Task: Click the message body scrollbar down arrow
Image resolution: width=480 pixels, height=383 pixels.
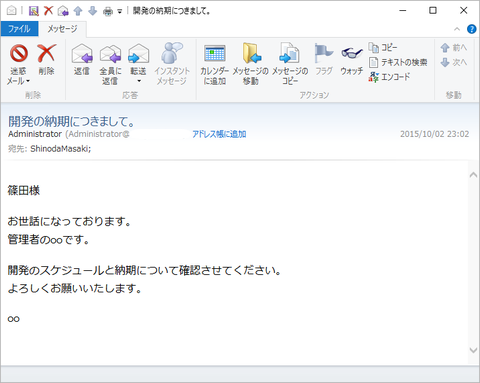Action: (473, 350)
